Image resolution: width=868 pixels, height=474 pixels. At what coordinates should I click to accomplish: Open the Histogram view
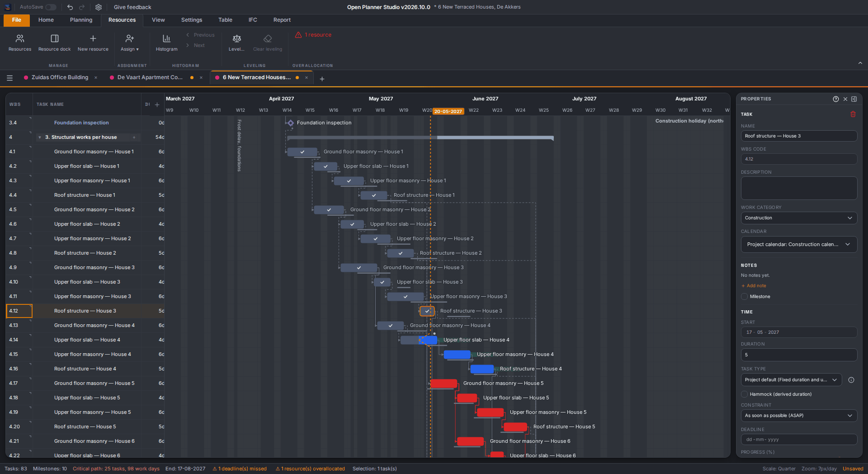coord(166,43)
